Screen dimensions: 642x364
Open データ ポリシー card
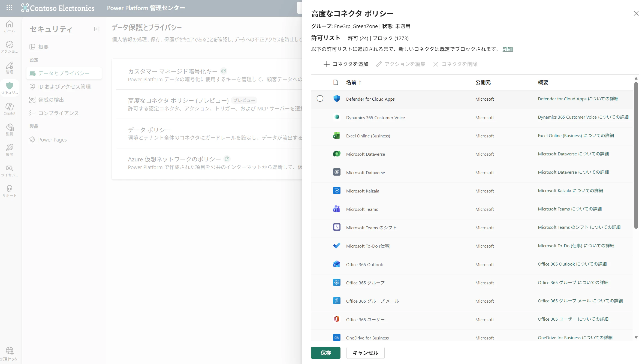tap(209, 134)
